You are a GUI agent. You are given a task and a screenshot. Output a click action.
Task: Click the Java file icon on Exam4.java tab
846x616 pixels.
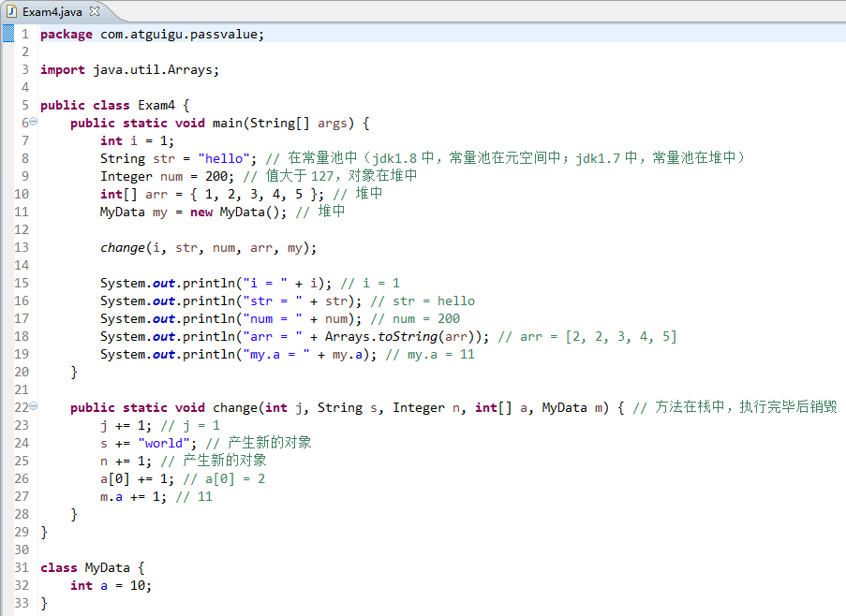[x=11, y=11]
